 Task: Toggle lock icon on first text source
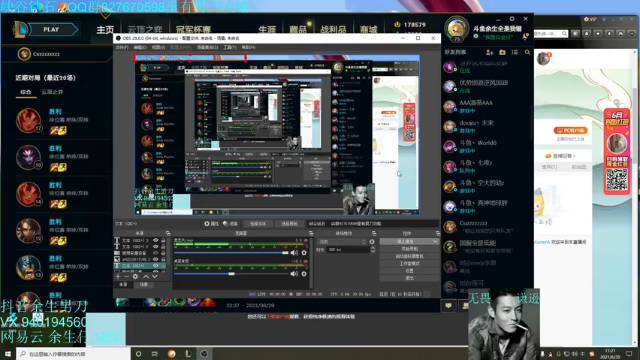point(163,240)
